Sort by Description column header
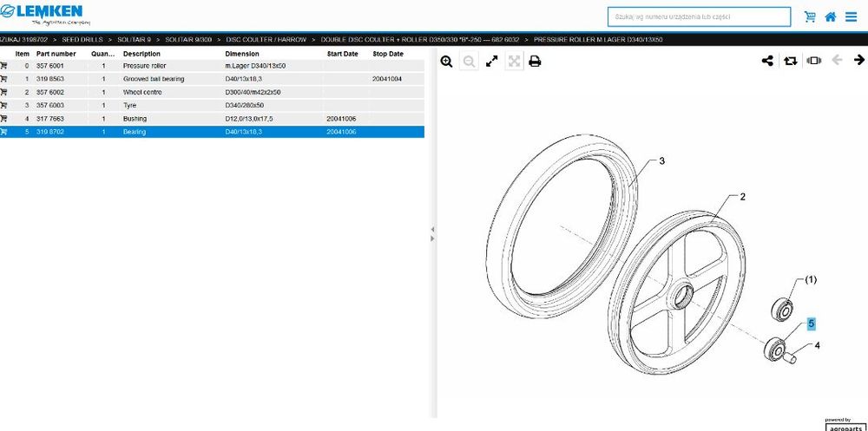 (x=141, y=54)
